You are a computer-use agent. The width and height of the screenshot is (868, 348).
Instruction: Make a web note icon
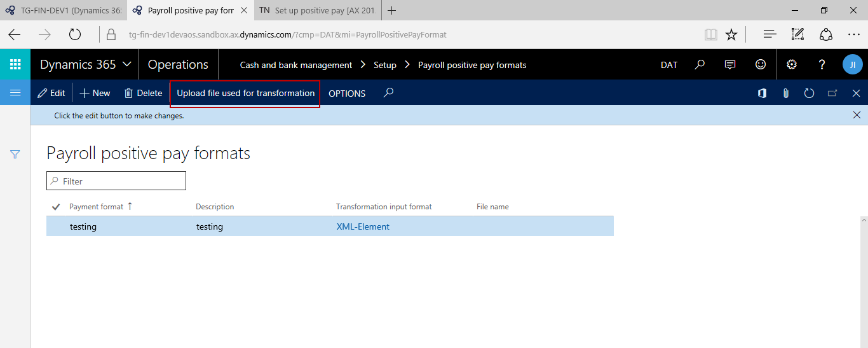pyautogui.click(x=797, y=34)
